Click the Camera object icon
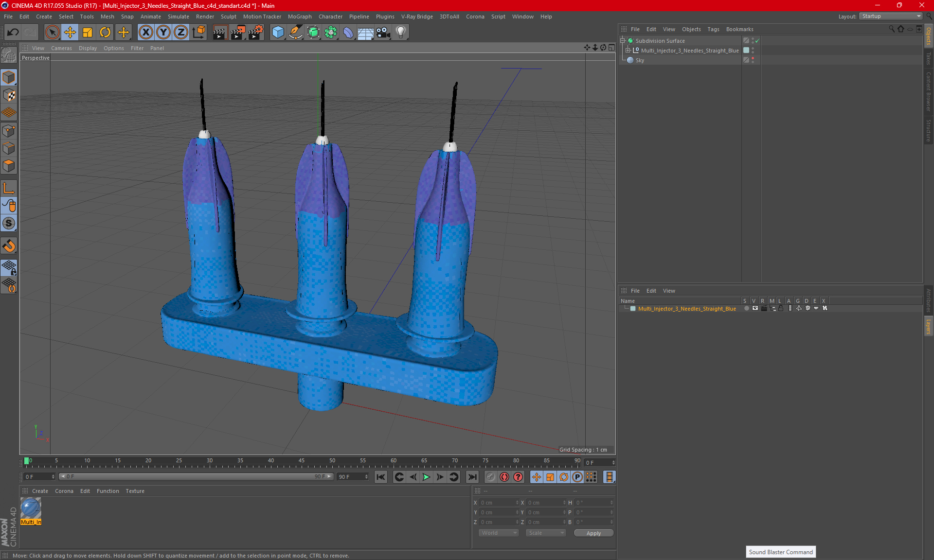This screenshot has width=934, height=560. click(383, 33)
